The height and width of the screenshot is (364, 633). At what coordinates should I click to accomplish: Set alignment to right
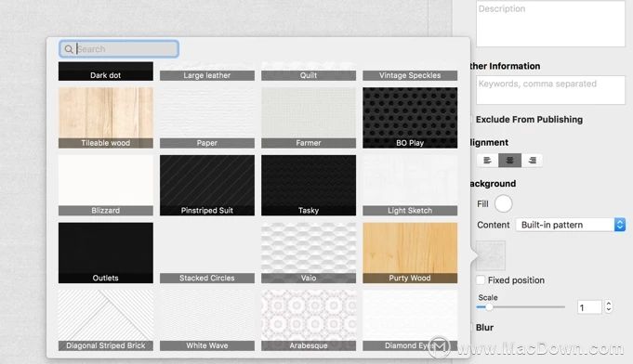532,161
